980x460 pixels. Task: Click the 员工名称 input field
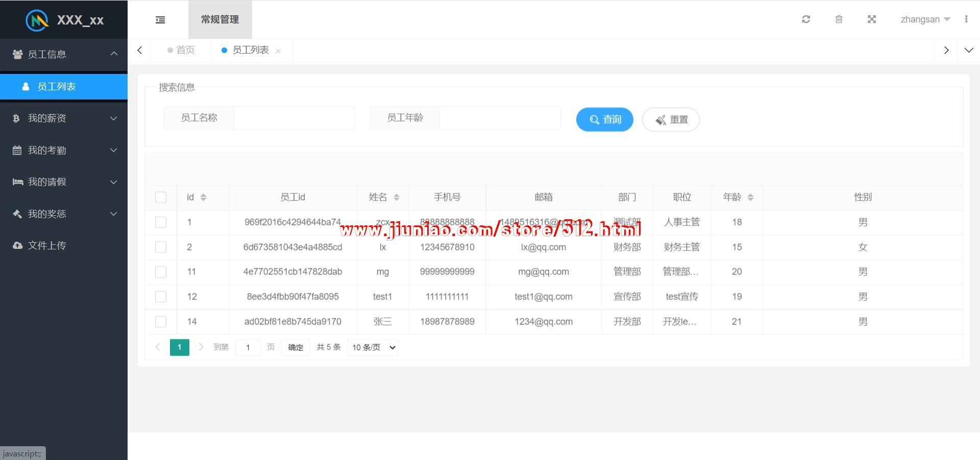point(293,118)
